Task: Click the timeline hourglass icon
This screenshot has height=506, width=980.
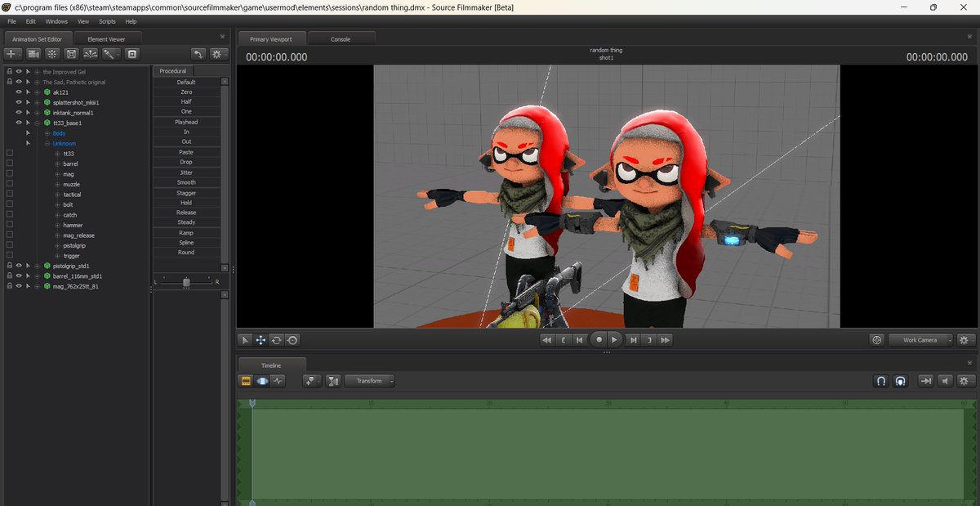Action: [x=333, y=381]
